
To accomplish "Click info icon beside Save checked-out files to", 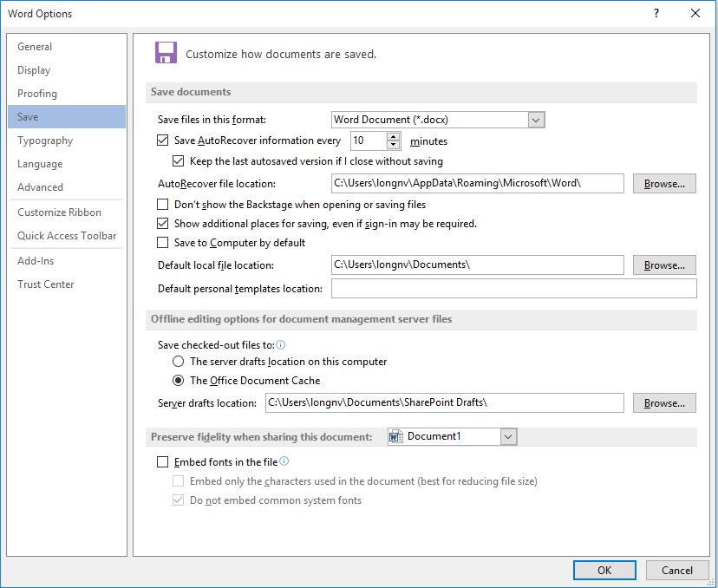I will (280, 344).
